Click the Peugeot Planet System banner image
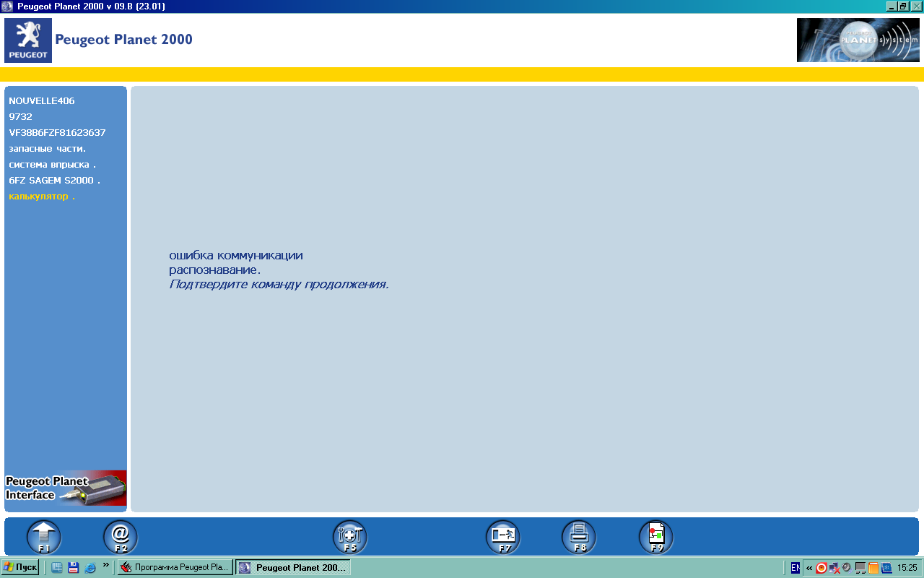 (858, 40)
